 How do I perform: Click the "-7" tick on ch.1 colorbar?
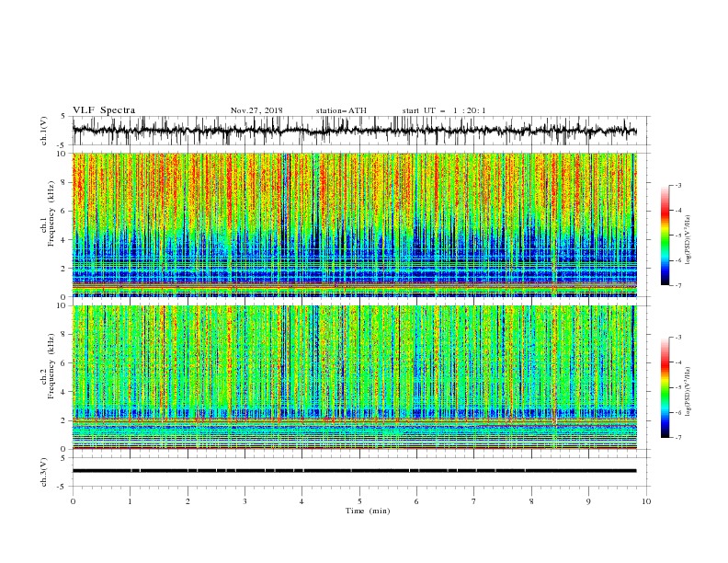tap(678, 285)
